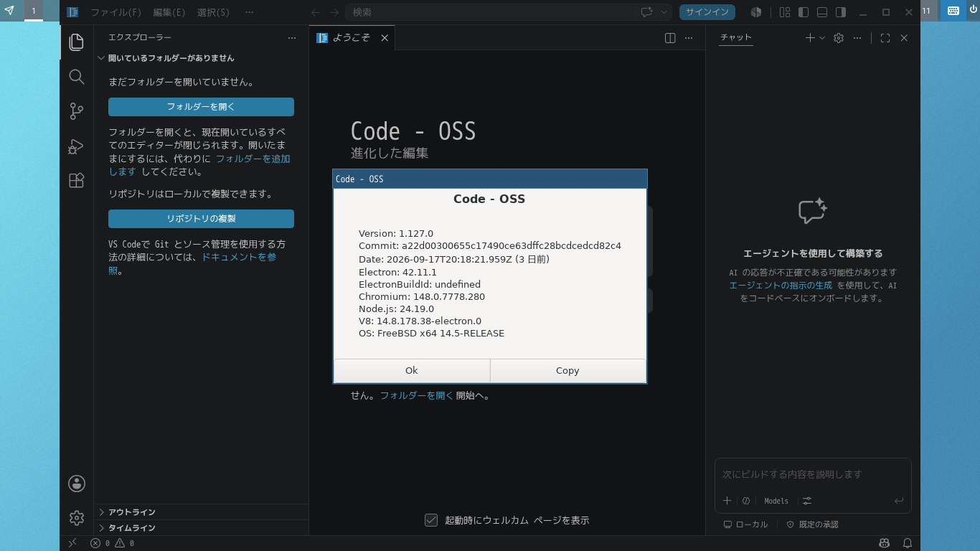The height and width of the screenshot is (551, 980).
Task: Click the Copy button in dialog
Action: coord(567,371)
